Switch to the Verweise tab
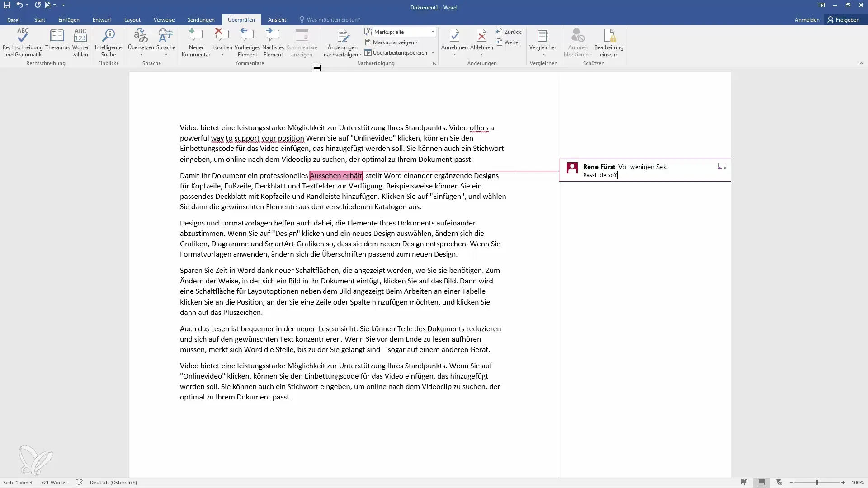Viewport: 868px width, 488px height. [164, 20]
